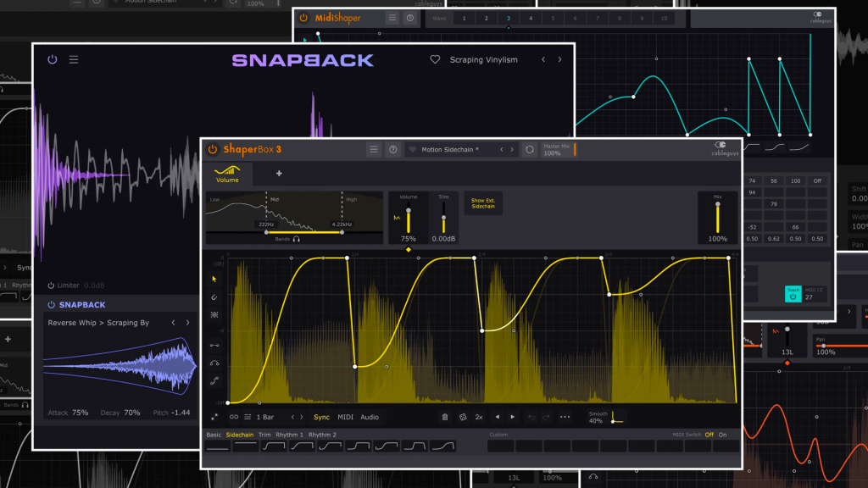Open the three-dots more options menu
The image size is (868, 488).
coord(565,417)
